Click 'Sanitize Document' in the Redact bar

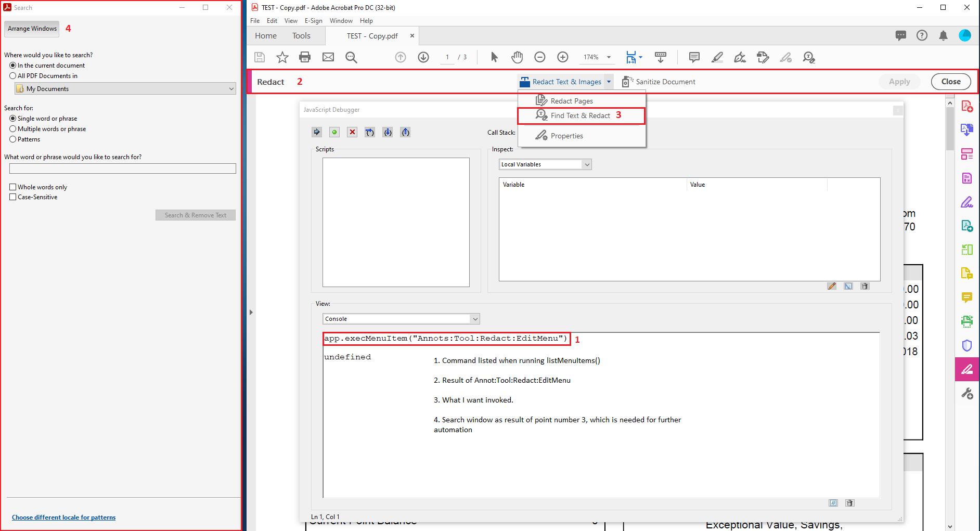coord(659,82)
